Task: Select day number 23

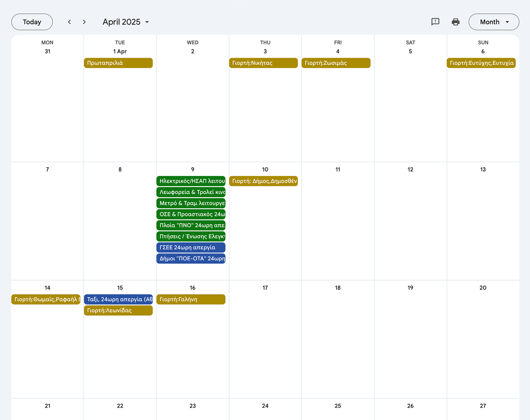Action: [x=193, y=406]
